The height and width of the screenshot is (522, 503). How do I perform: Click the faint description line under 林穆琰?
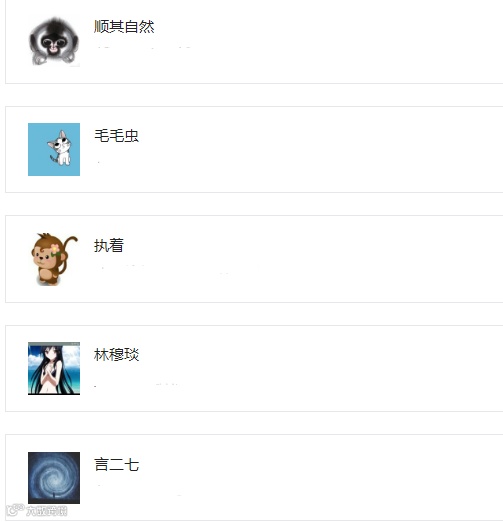coord(138,385)
